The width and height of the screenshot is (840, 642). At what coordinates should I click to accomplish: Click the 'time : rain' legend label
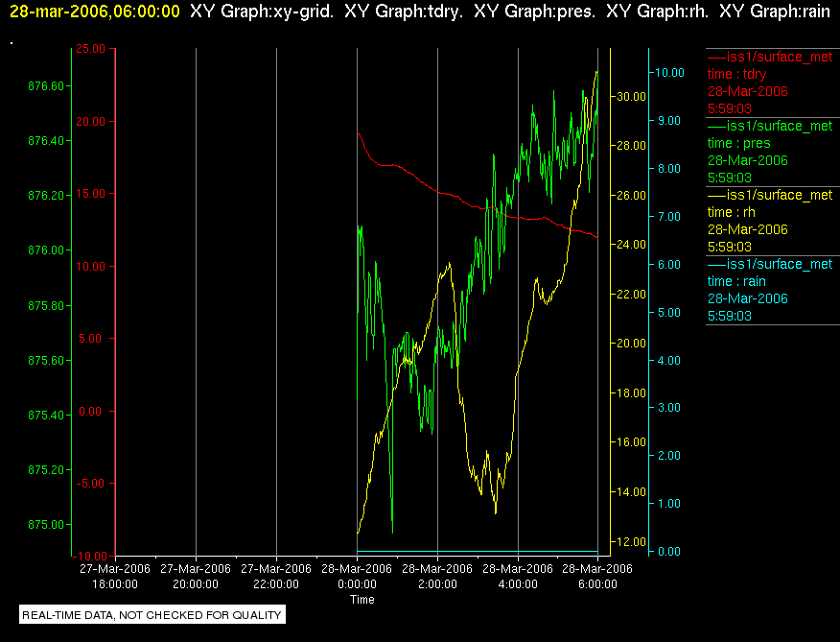tap(736, 281)
